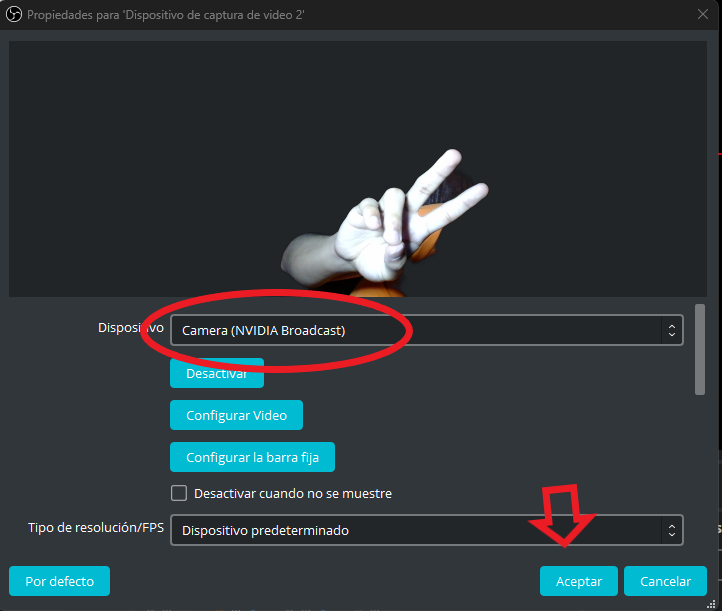Open the Dispositivo combo box showing NVIDIA Broadcast

tap(420, 330)
